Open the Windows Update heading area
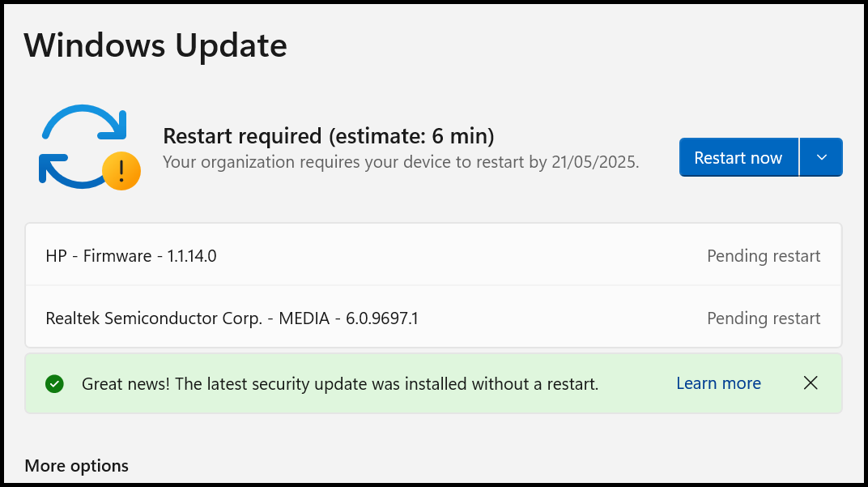Viewport: 868px width, 487px height. tap(155, 46)
